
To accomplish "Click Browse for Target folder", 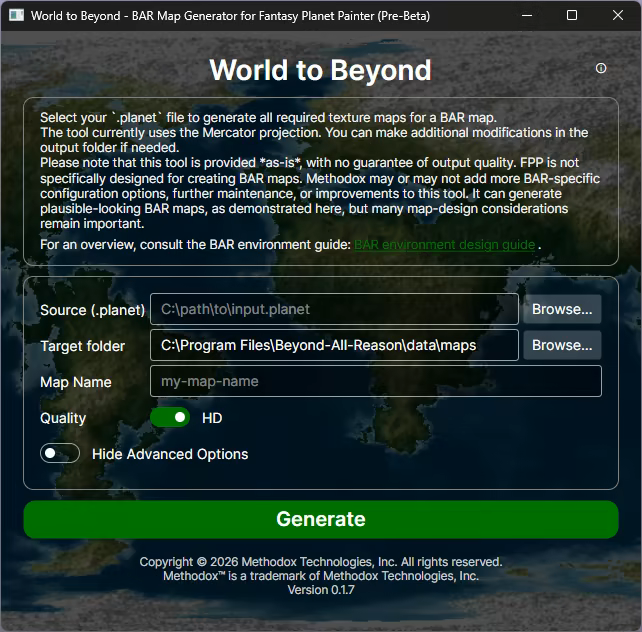I will [562, 345].
